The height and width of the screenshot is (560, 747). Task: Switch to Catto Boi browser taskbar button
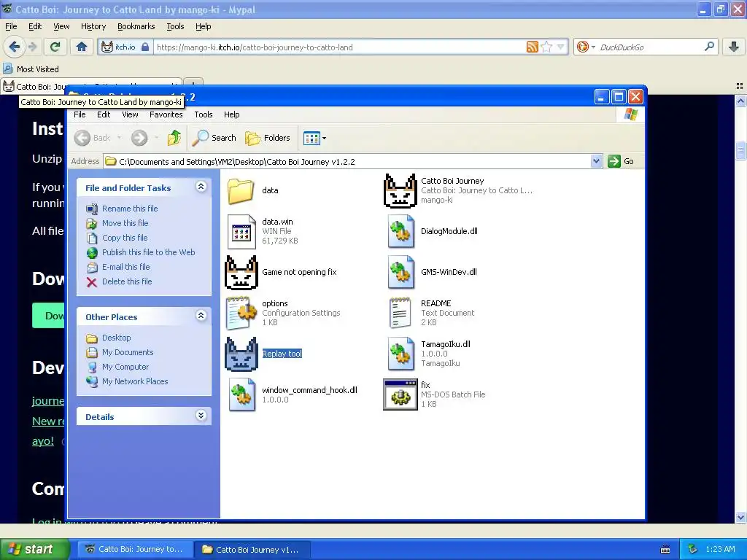pos(134,549)
